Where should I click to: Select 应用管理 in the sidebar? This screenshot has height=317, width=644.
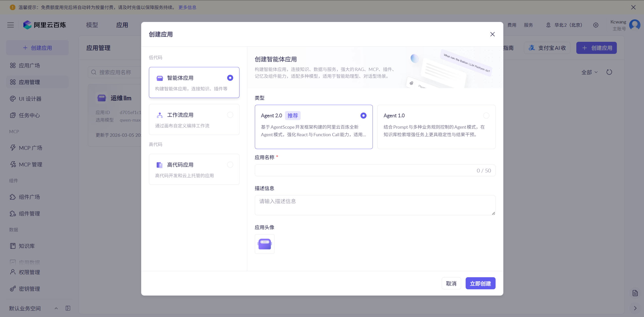(x=37, y=82)
